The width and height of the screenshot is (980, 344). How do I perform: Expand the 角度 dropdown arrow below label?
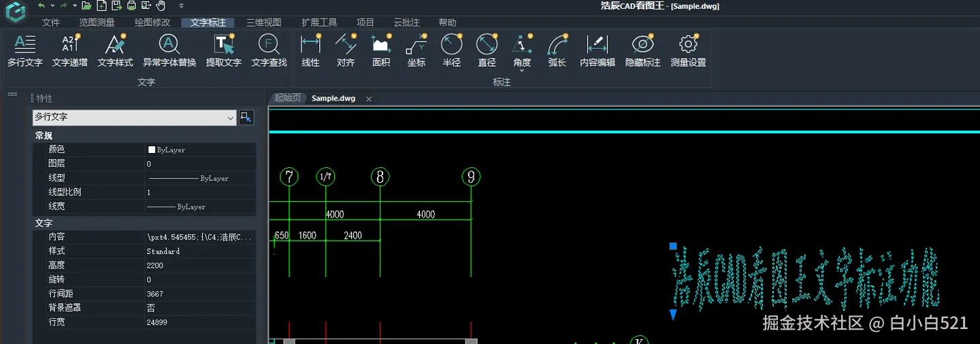522,70
